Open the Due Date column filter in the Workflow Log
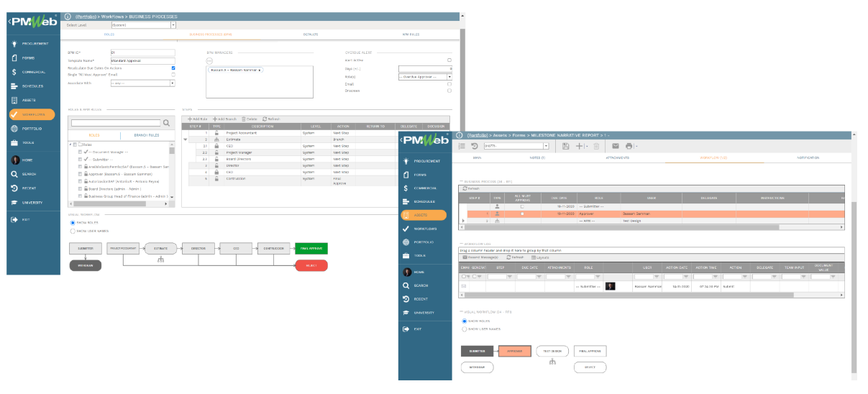This screenshot has width=868, height=394. 540,276
